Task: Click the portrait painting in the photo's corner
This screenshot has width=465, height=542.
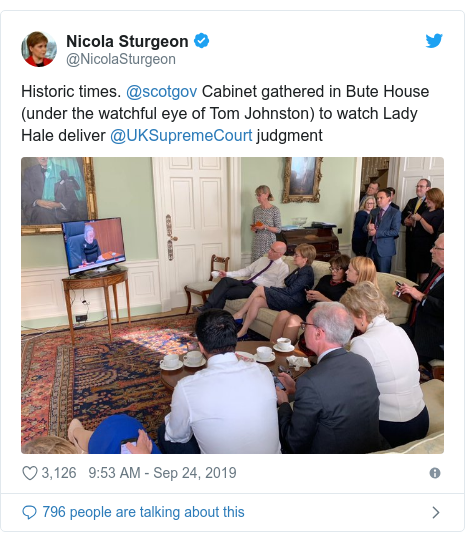Action: (x=57, y=195)
